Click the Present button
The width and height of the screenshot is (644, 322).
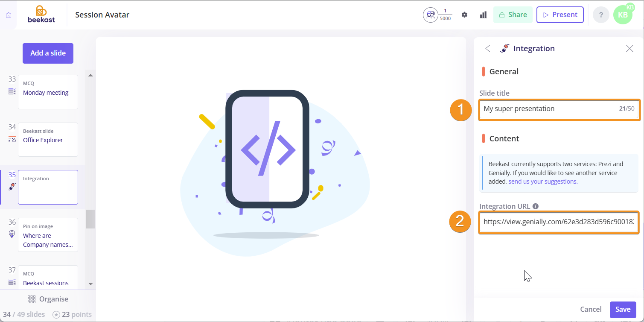(x=560, y=15)
